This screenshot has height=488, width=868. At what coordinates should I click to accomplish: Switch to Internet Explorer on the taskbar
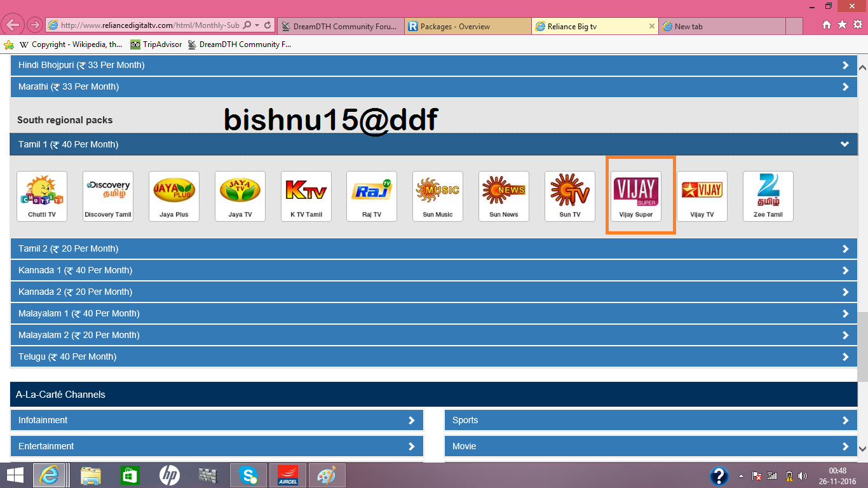[51, 475]
